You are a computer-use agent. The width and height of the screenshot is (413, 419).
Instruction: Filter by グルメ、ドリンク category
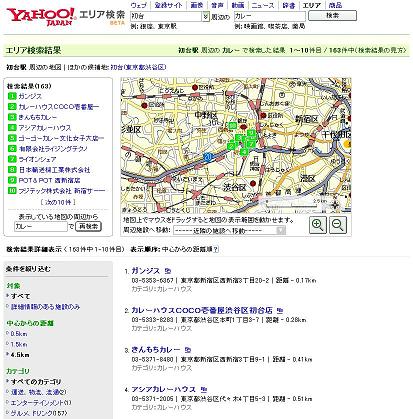pos(39,413)
